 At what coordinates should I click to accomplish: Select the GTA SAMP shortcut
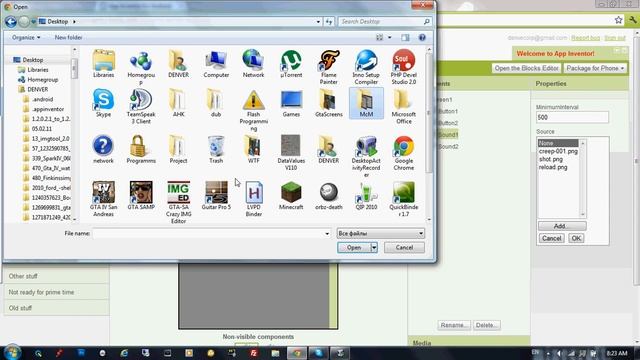coord(141,196)
